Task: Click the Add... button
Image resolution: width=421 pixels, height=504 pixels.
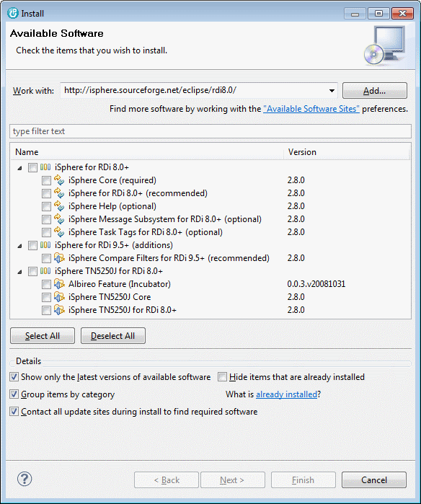Action: click(375, 91)
